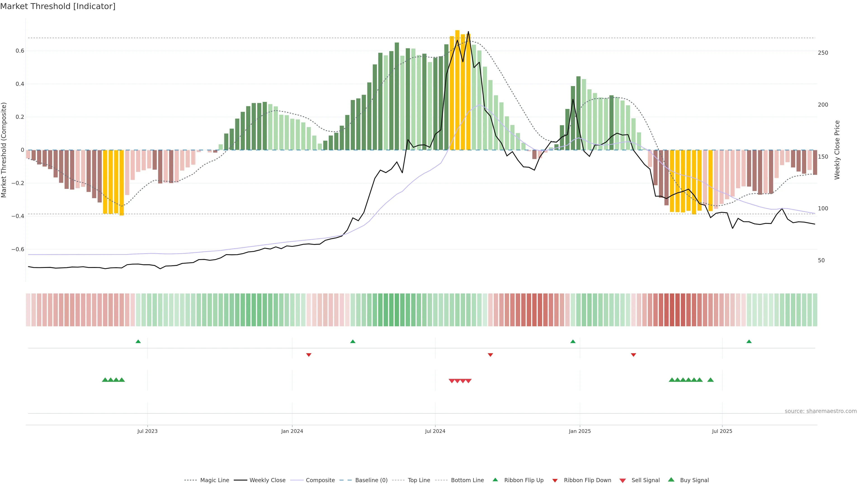
Task: Click the isolated rightmost buy signal marker
Action: pos(710,380)
